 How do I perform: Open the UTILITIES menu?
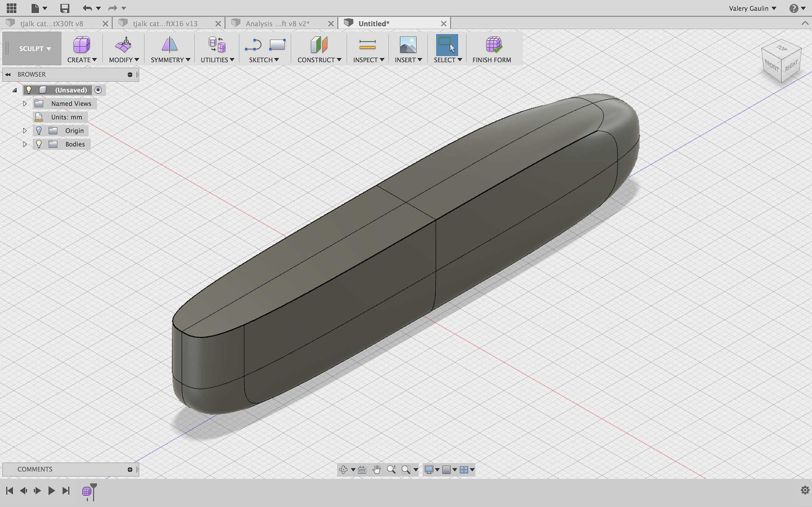point(217,60)
